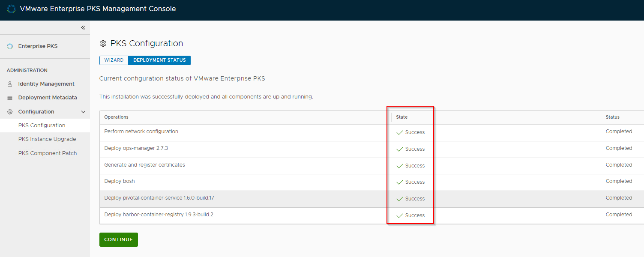Screen dimensions: 644x257
Task: Collapse the Configuration section chevron
Action: [83, 112]
